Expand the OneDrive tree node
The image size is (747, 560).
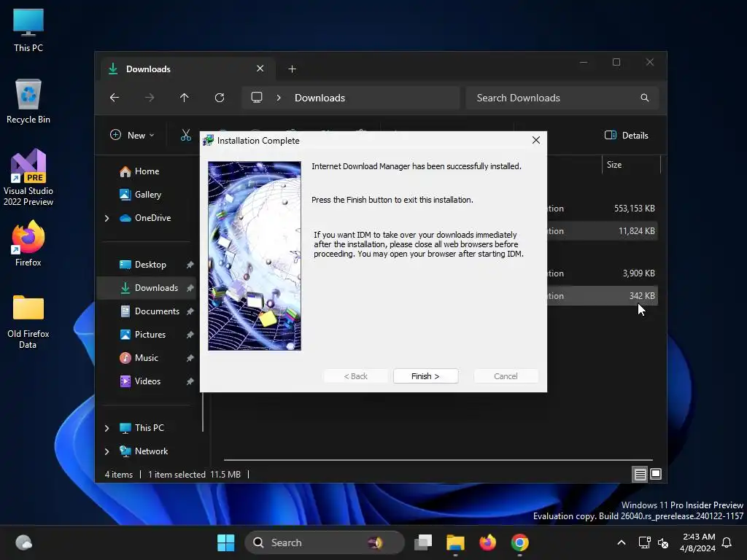pos(107,218)
